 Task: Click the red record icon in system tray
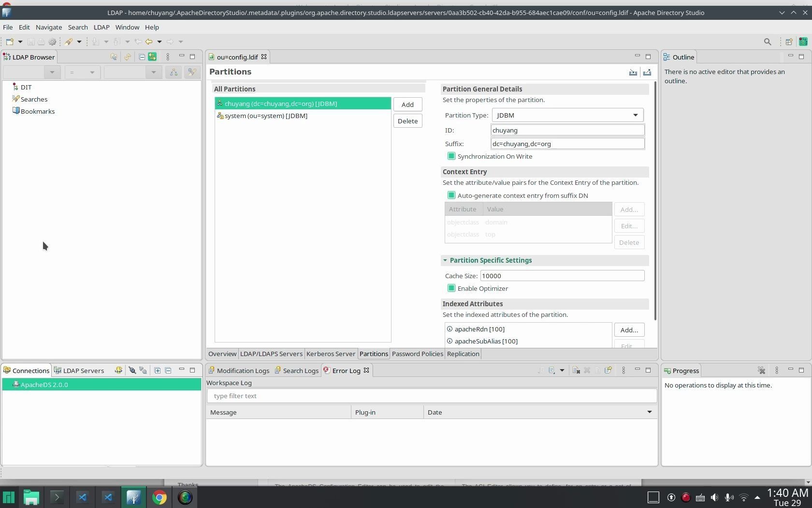[x=685, y=497]
